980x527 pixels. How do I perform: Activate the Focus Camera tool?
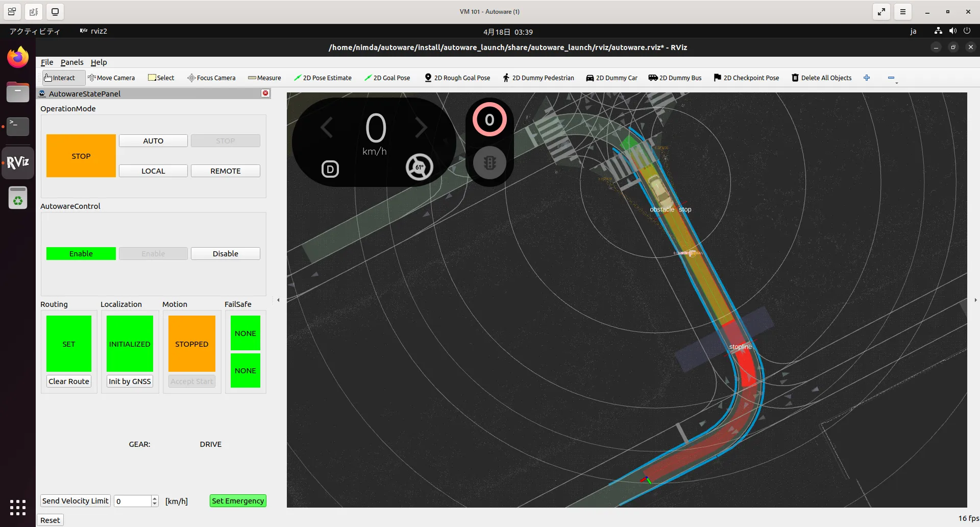tap(211, 78)
